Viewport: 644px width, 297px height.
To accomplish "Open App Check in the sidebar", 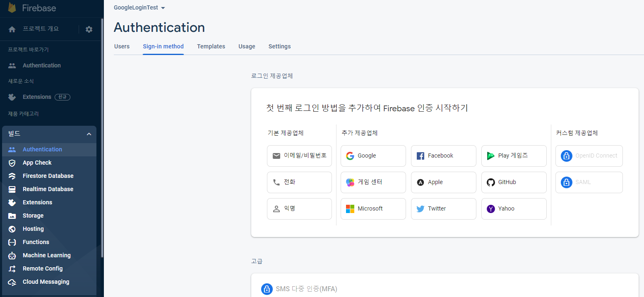I will pos(49,163).
